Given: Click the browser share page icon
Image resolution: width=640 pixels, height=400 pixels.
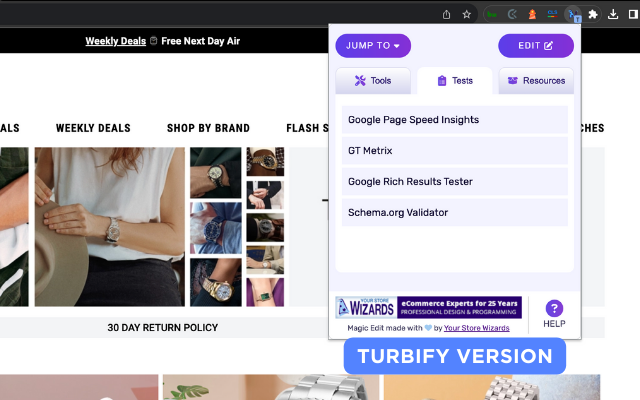Looking at the screenshot, I should pyautogui.click(x=446, y=15).
